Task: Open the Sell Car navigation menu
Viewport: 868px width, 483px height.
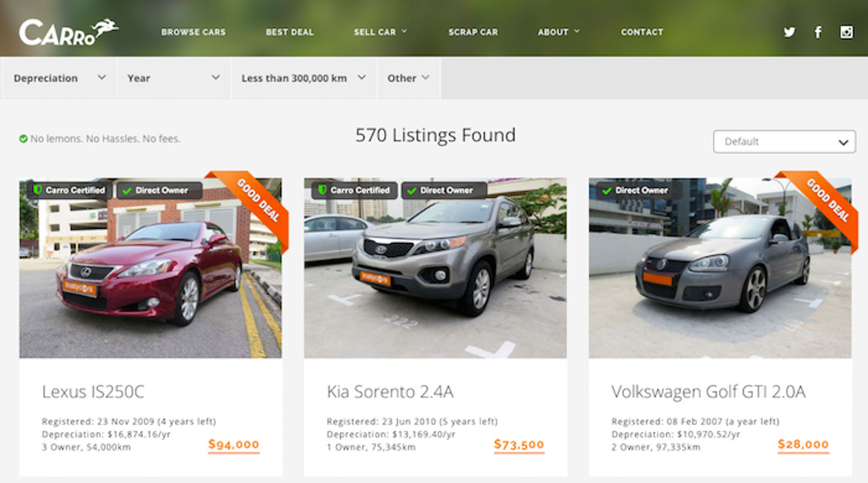Action: (x=380, y=32)
